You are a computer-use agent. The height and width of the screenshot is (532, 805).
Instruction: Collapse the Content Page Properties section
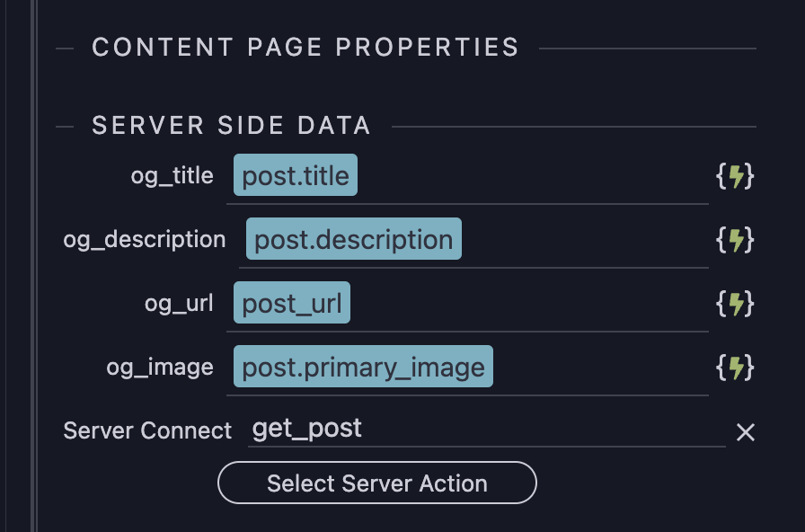pos(63,48)
